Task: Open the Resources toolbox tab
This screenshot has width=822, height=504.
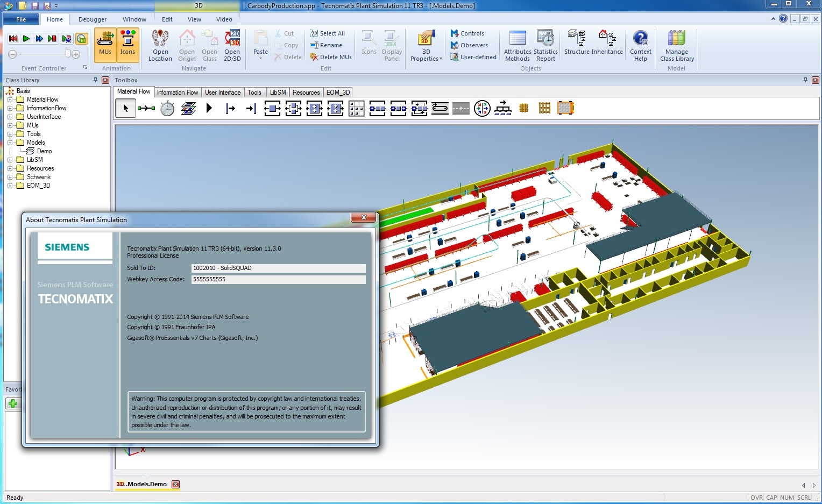Action: pos(306,93)
